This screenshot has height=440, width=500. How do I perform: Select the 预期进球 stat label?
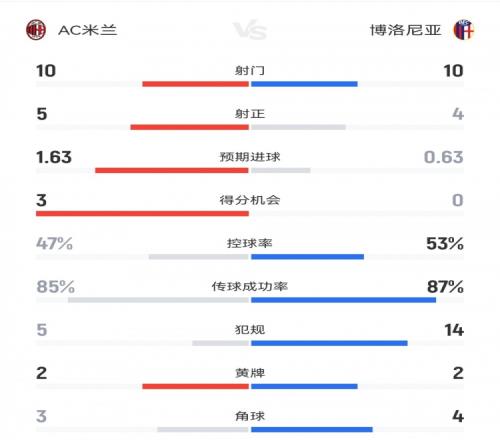pyautogui.click(x=250, y=157)
